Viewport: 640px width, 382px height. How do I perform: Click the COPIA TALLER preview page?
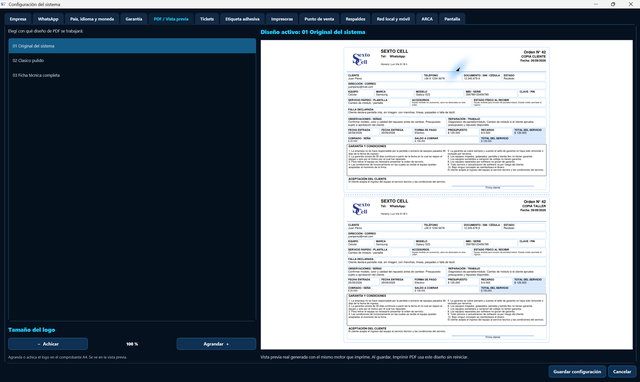coord(447,269)
